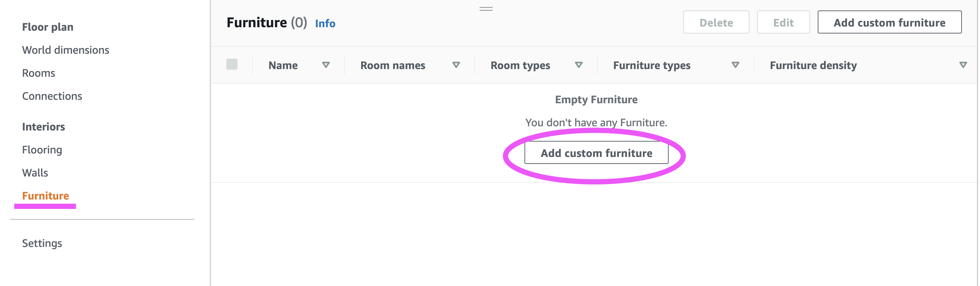Viewport: 980px width, 286px height.
Task: Toggle the select-all furniture checkbox
Action: click(232, 65)
